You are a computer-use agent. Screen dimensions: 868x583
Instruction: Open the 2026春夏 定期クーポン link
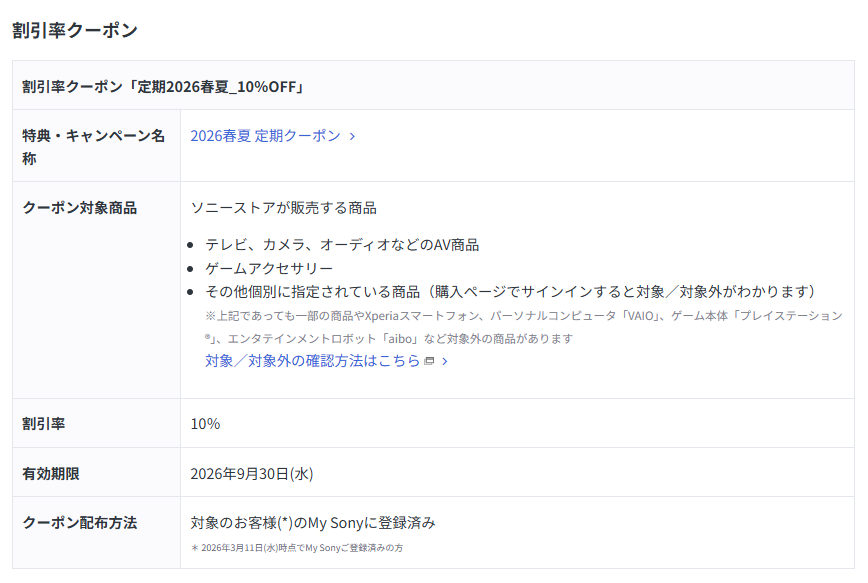click(x=265, y=136)
